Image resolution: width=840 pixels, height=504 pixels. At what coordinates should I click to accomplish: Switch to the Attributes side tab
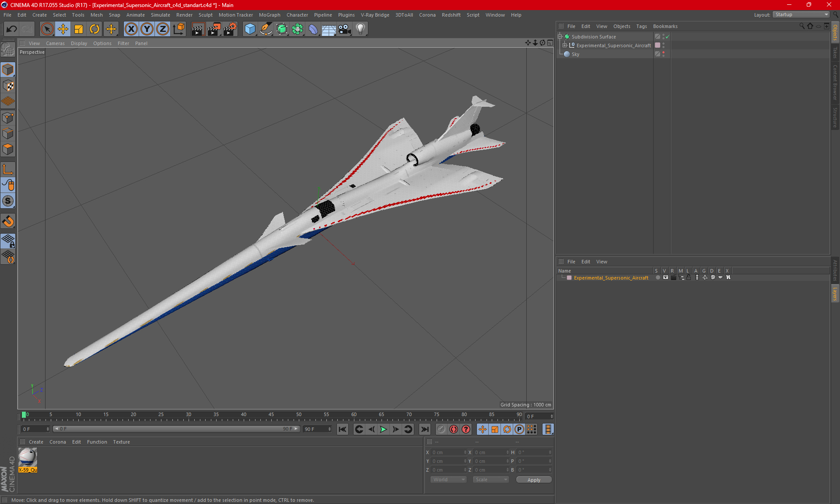[x=835, y=270]
